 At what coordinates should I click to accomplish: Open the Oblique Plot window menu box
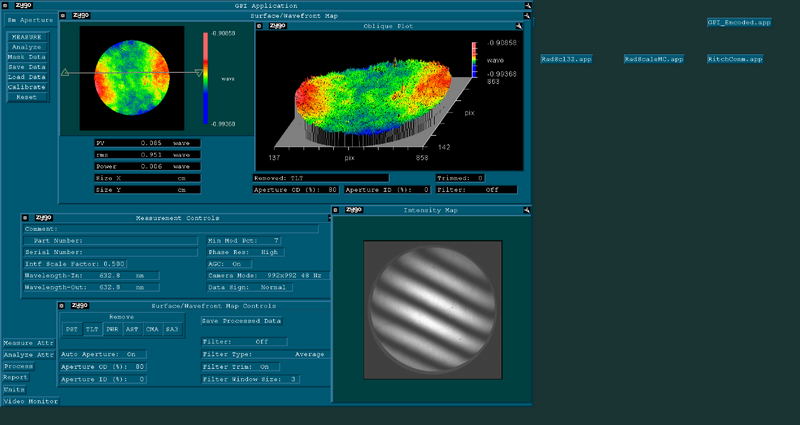(x=259, y=26)
